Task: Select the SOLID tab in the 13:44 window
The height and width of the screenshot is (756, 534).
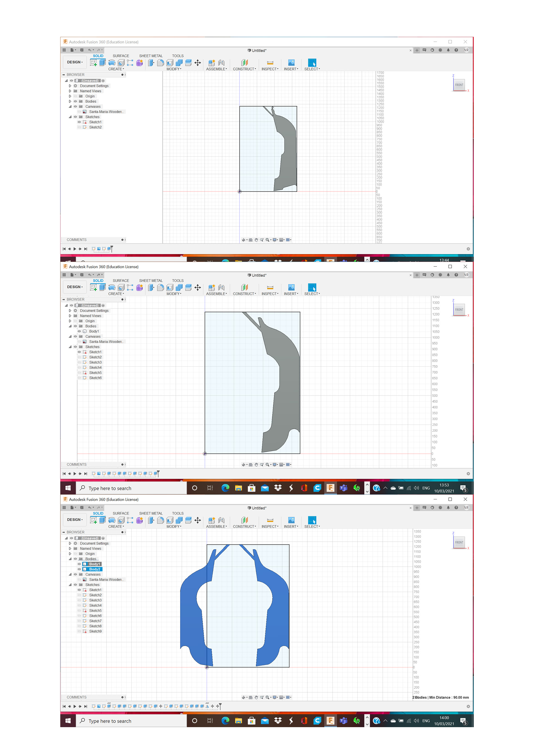Action: tap(98, 56)
